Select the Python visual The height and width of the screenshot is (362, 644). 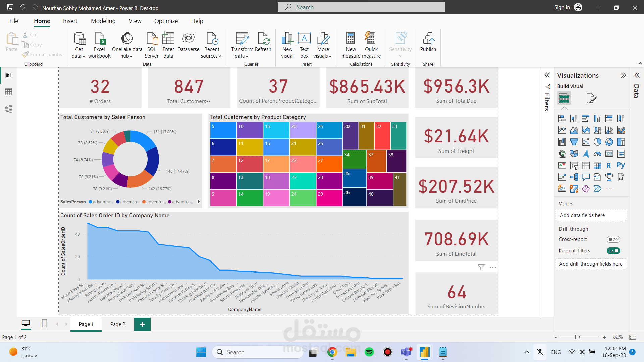(x=621, y=165)
